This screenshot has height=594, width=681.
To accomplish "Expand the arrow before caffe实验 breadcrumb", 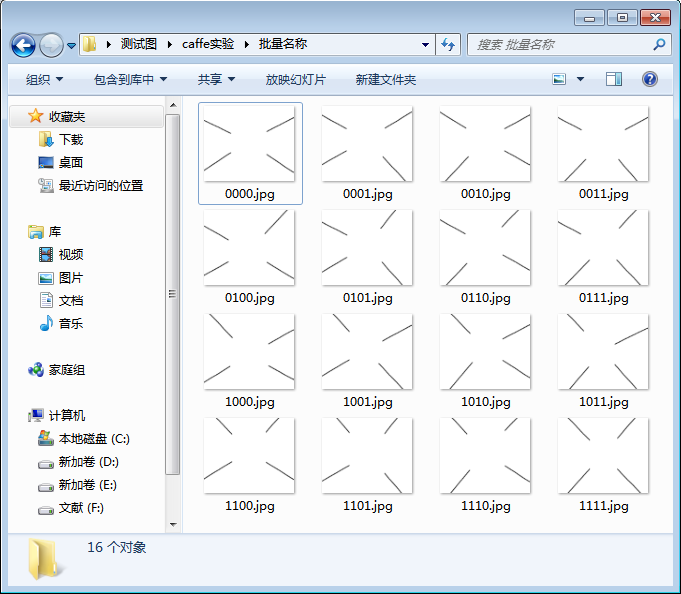I will click(x=170, y=44).
